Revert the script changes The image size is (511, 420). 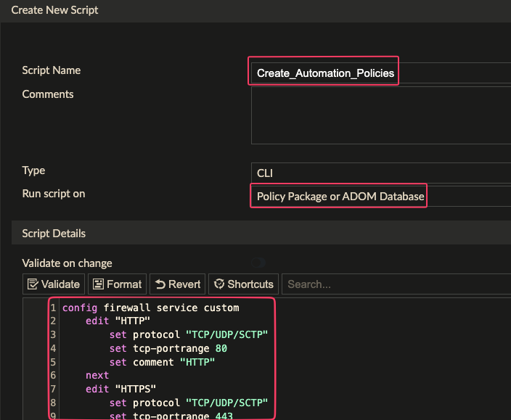tap(176, 284)
